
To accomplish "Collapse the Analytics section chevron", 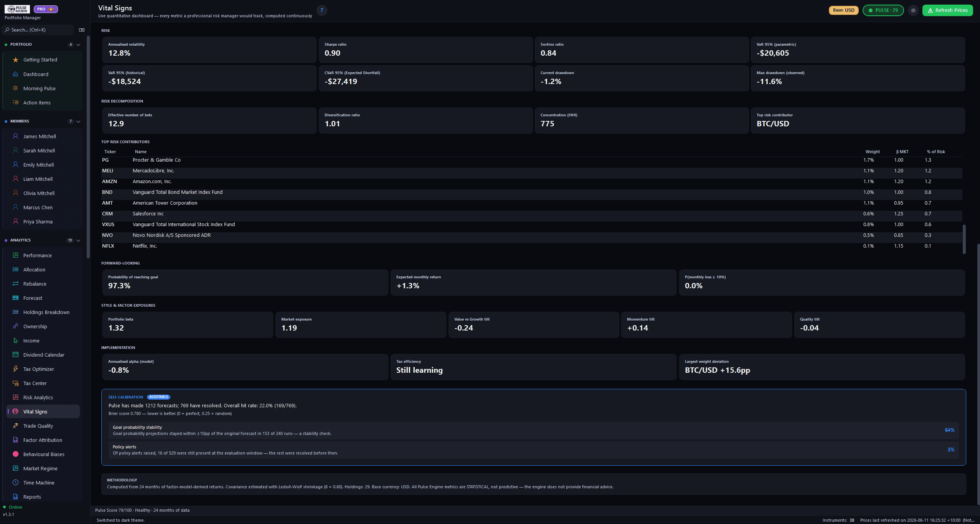I will click(x=78, y=240).
